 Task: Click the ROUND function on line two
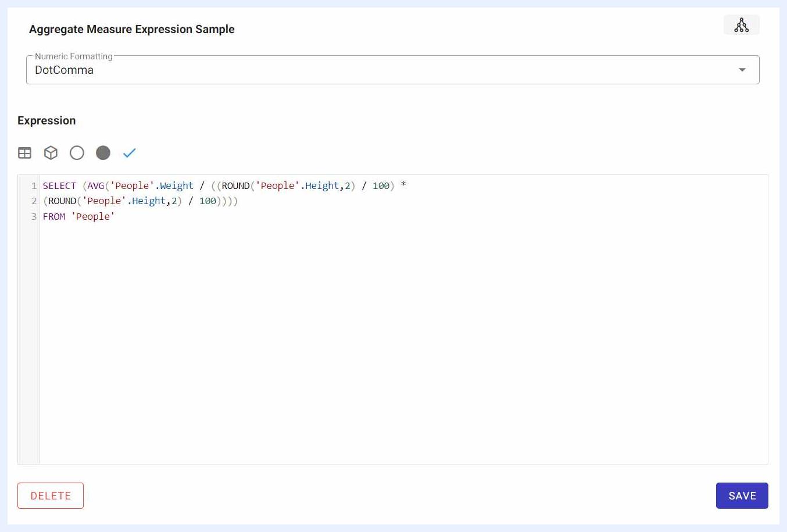(62, 201)
